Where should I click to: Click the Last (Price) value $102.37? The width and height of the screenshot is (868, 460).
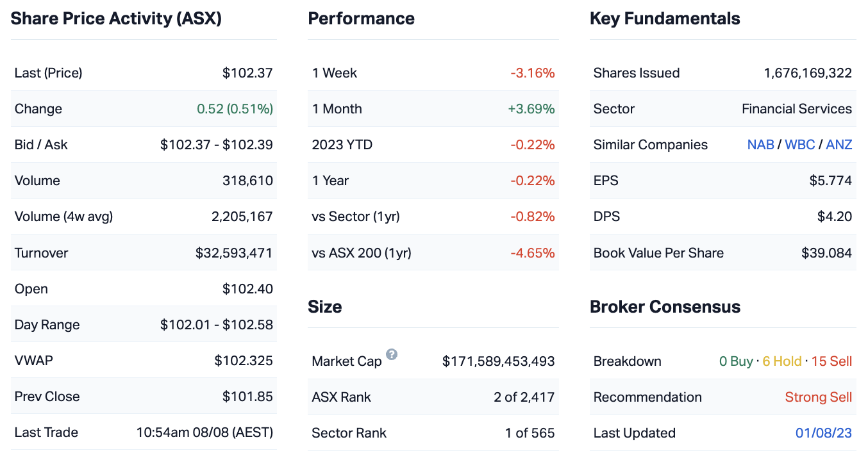247,73
